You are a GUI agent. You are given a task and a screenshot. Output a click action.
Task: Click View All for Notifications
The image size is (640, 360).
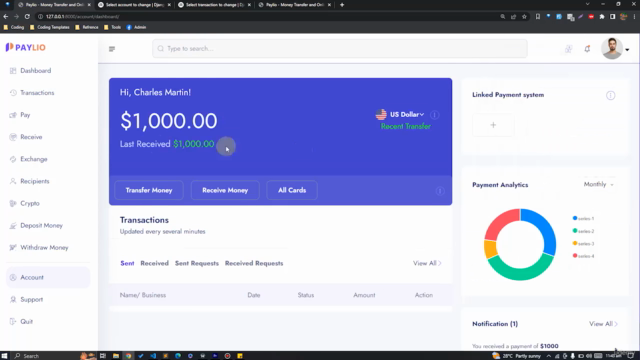[603, 324]
